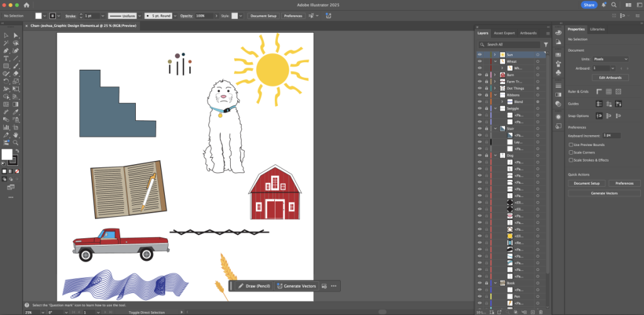This screenshot has width=644, height=315.
Task: Click the layer filter funnel icon
Action: pos(545,45)
